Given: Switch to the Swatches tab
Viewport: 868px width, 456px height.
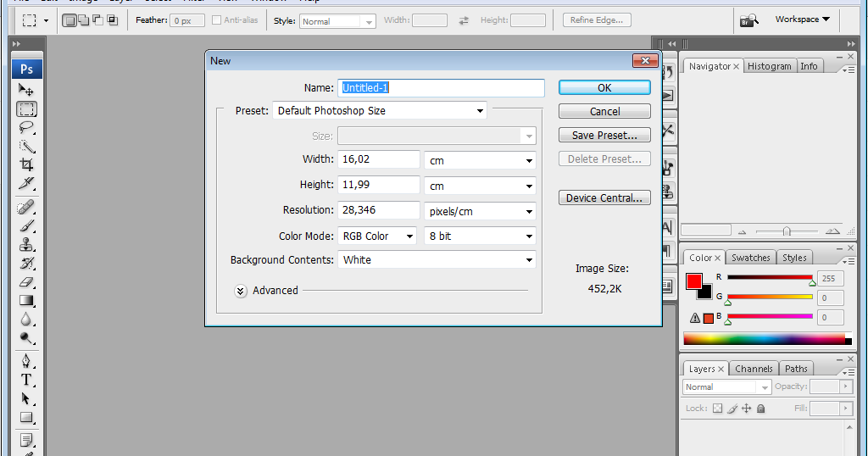Looking at the screenshot, I should (x=751, y=258).
